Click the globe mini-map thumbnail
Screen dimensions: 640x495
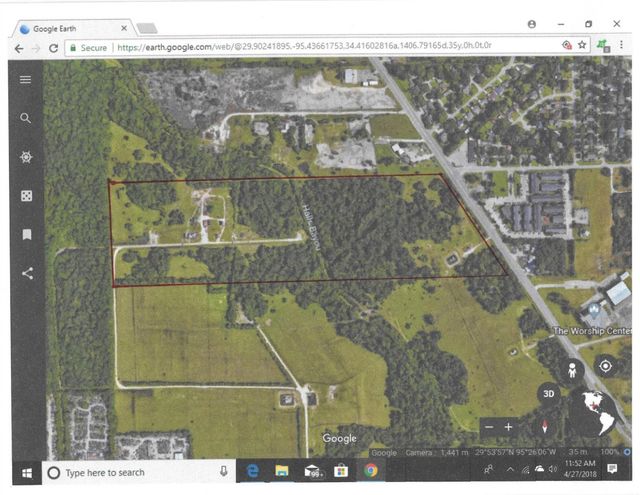595,412
